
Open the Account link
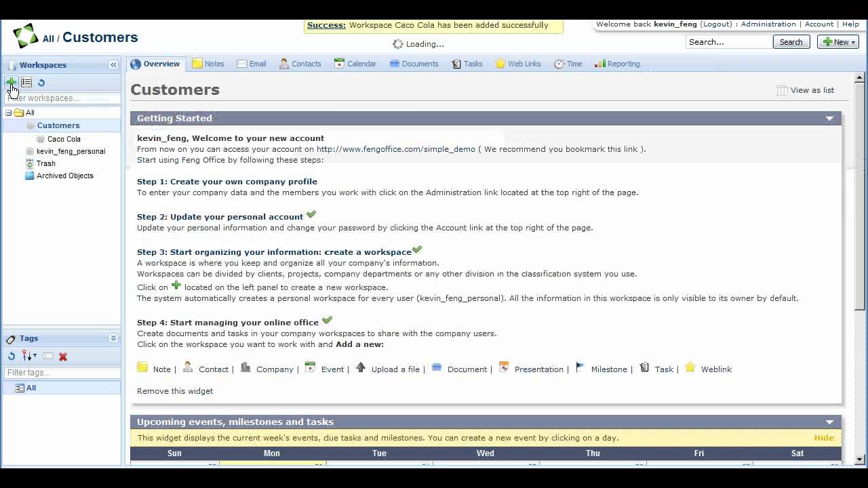point(819,24)
